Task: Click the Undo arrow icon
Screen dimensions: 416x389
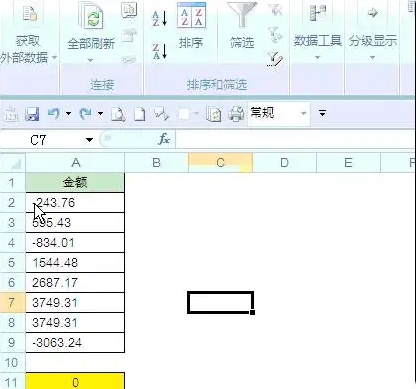Action: [x=53, y=114]
